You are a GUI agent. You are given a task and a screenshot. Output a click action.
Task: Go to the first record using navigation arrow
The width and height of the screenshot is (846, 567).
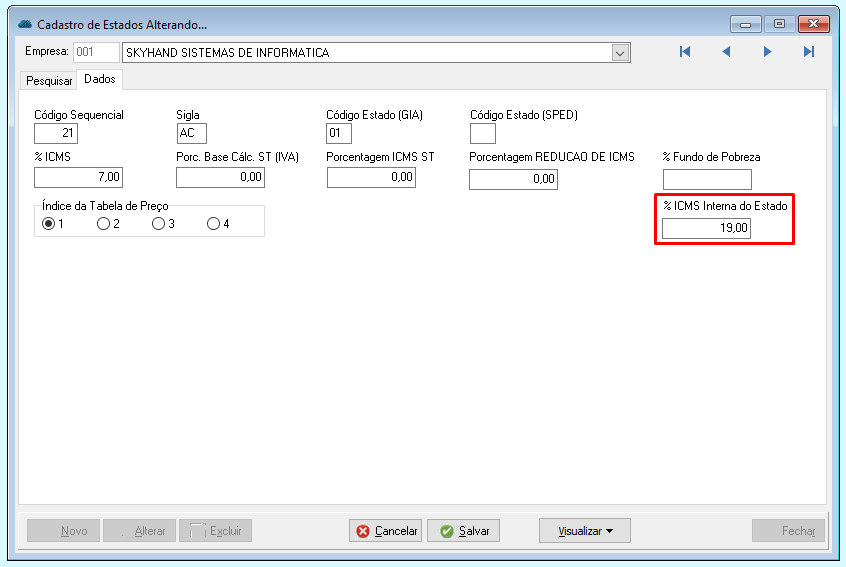tap(685, 52)
